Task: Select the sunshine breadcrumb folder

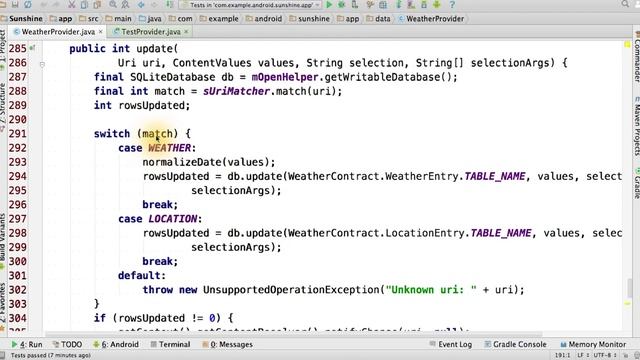Action: 309,19
